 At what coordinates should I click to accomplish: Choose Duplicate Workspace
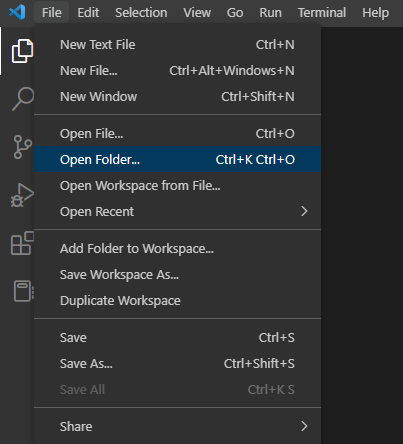coord(177,301)
